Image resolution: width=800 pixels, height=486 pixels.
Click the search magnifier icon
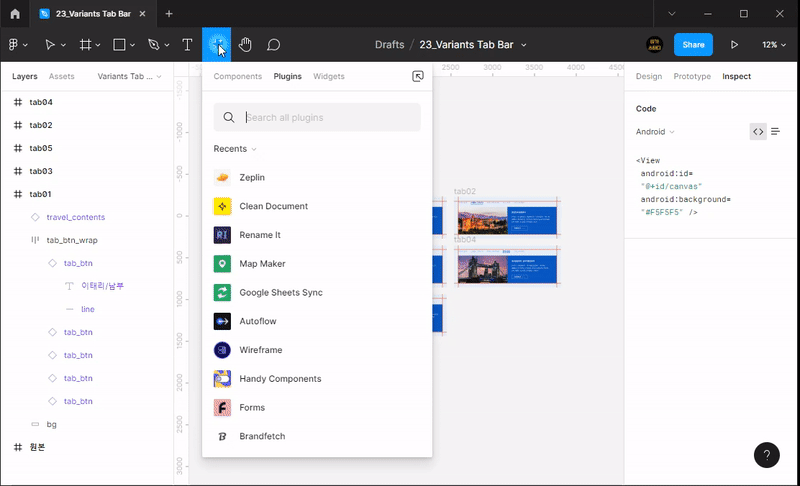tap(229, 117)
